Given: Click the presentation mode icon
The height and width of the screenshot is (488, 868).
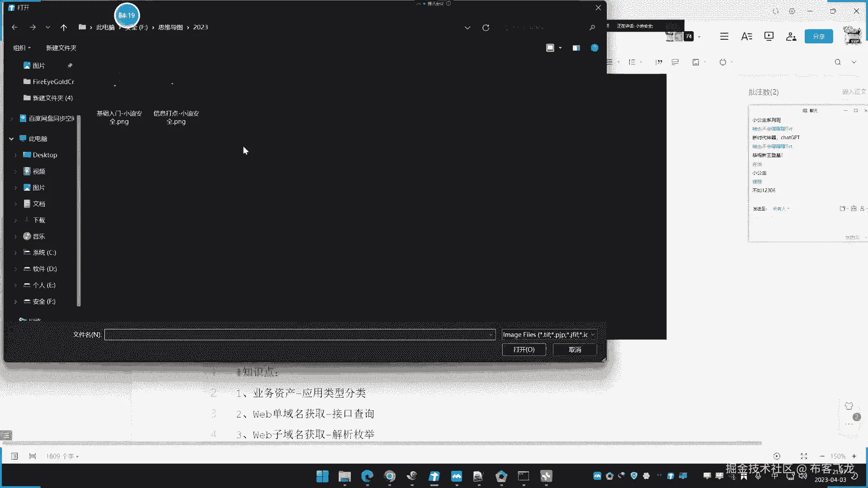Looking at the screenshot, I should (x=769, y=36).
